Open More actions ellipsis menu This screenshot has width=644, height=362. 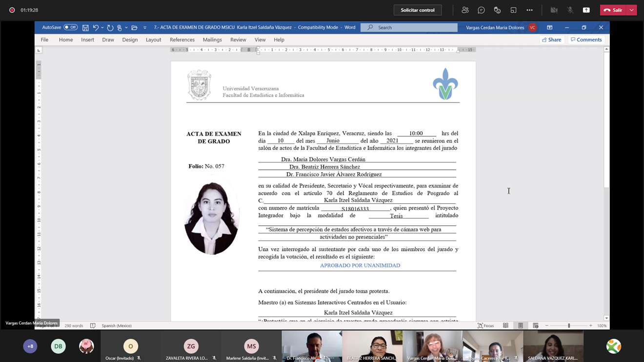coord(529,10)
